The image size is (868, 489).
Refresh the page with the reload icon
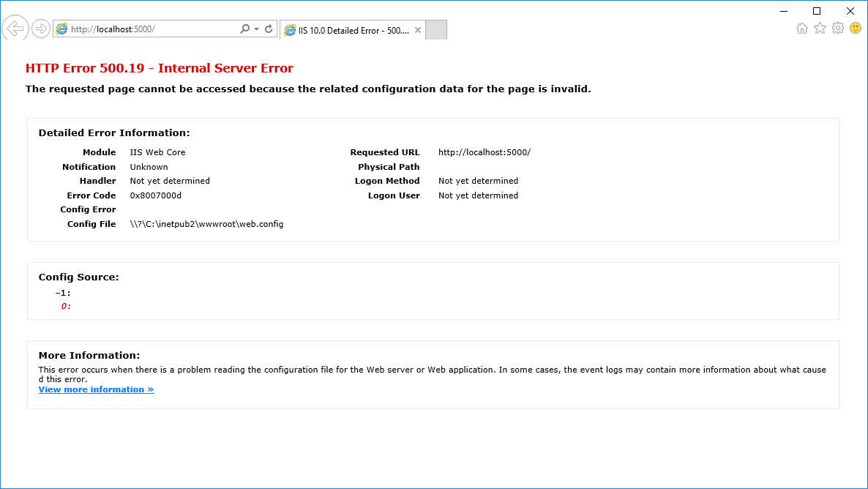pos(269,29)
